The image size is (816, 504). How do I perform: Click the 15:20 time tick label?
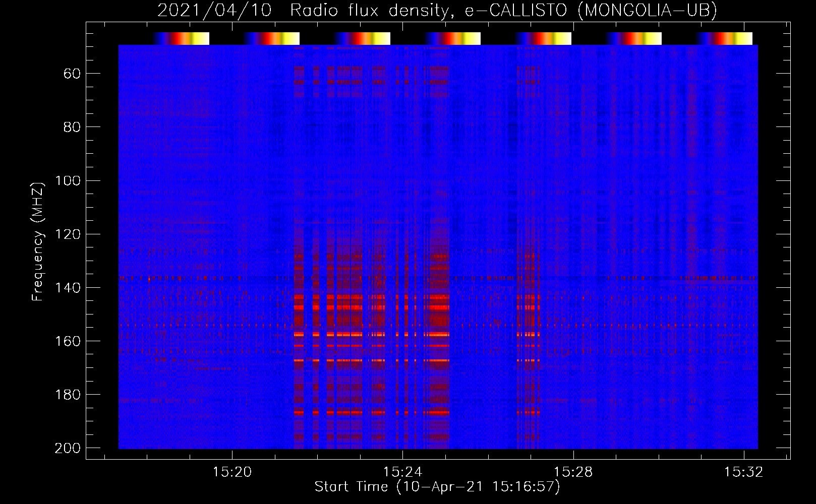tap(232, 472)
